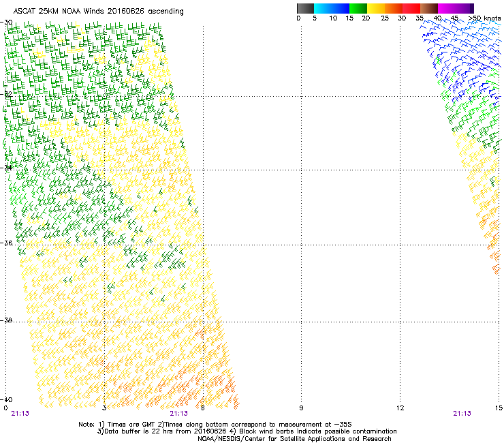Click the '20' label under the color bar
Image resolution: width=504 pixels, height=443 pixels.
tap(366, 18)
